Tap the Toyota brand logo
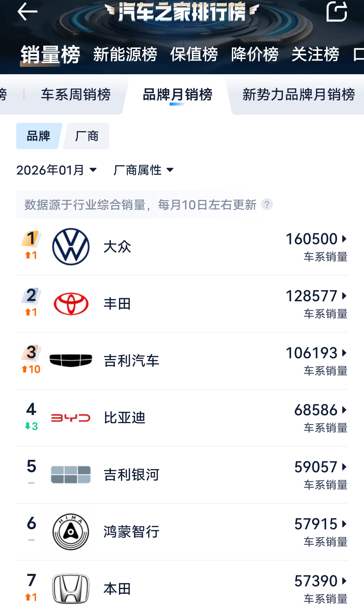 (x=71, y=303)
